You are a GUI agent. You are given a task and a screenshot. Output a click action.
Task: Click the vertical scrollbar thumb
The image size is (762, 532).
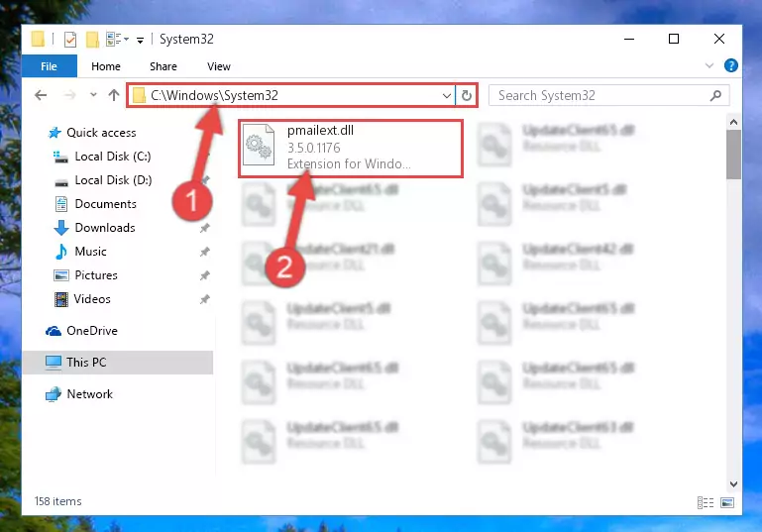click(x=733, y=155)
